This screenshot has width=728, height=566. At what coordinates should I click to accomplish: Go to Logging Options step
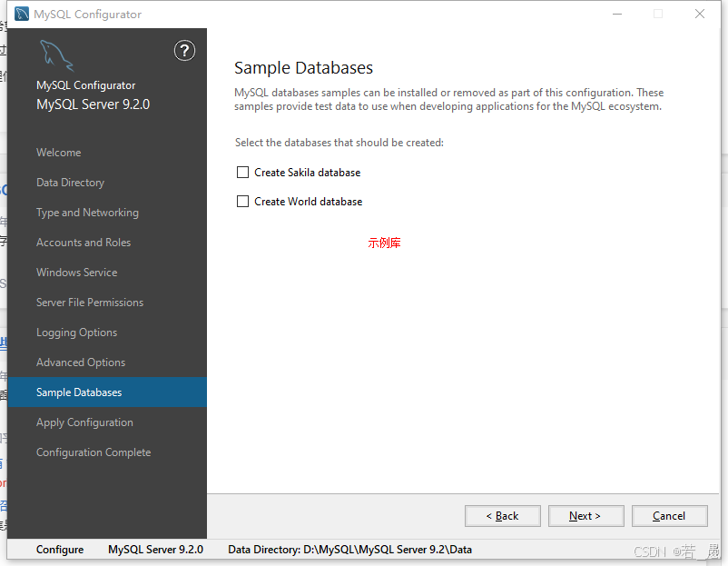click(76, 333)
